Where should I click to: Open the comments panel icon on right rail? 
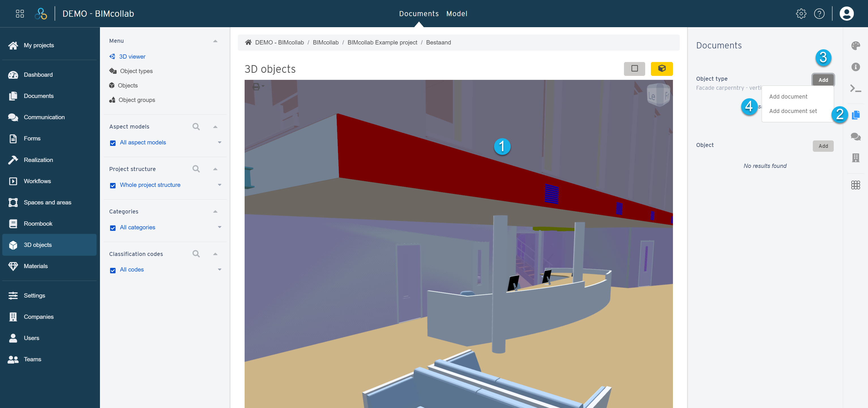coord(856,136)
